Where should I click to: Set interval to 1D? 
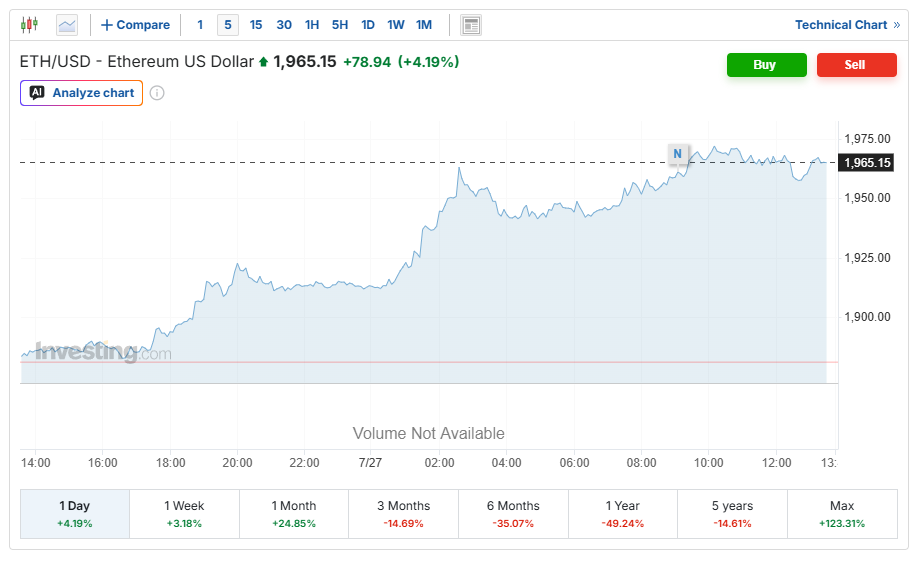tap(368, 25)
